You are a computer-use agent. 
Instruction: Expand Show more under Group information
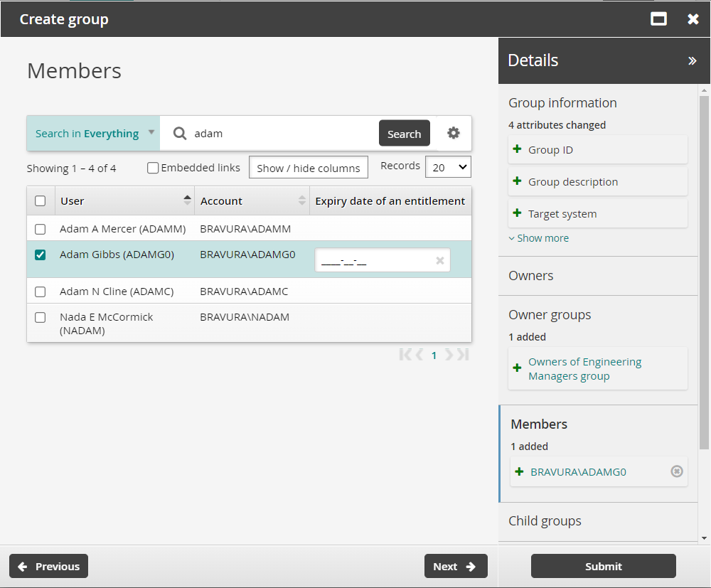(x=539, y=238)
